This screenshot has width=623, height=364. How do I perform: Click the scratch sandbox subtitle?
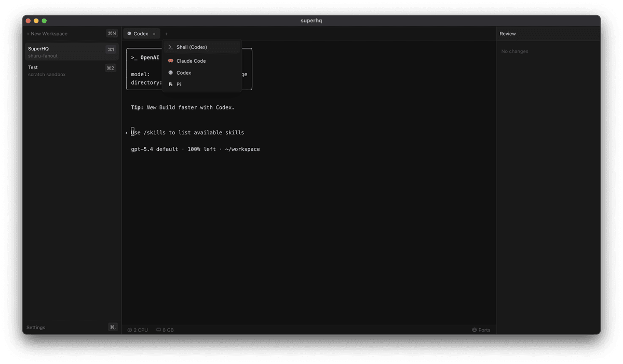click(47, 75)
